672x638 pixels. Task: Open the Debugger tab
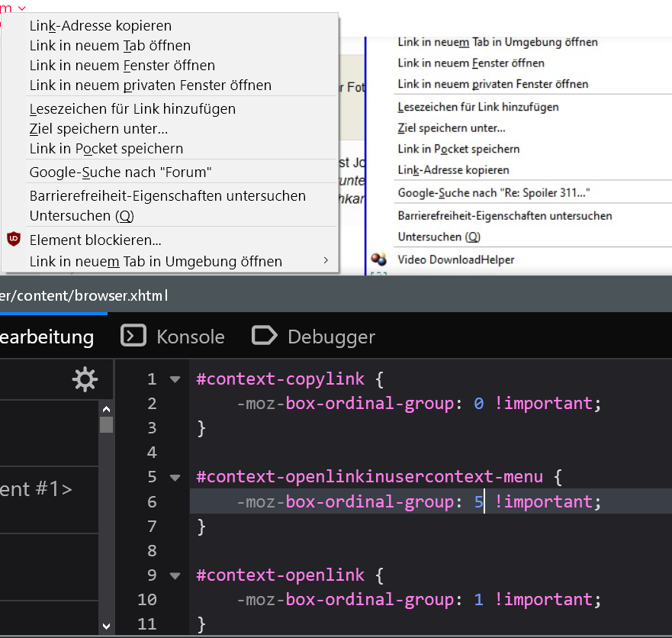click(x=331, y=337)
